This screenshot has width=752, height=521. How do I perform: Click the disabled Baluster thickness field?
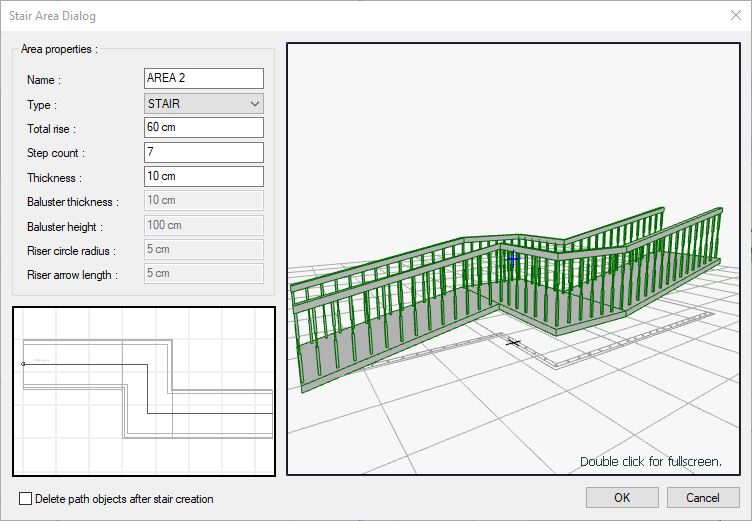(x=204, y=201)
